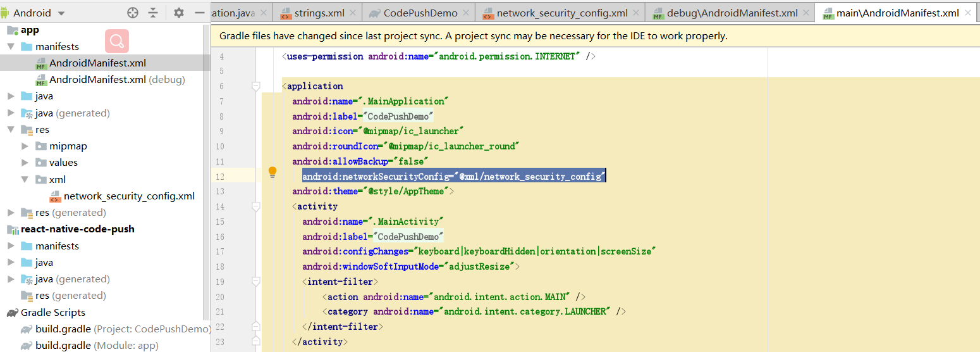Screen dimensions: 980x352
Task: Click the mipmap folder icon
Action: click(x=41, y=146)
